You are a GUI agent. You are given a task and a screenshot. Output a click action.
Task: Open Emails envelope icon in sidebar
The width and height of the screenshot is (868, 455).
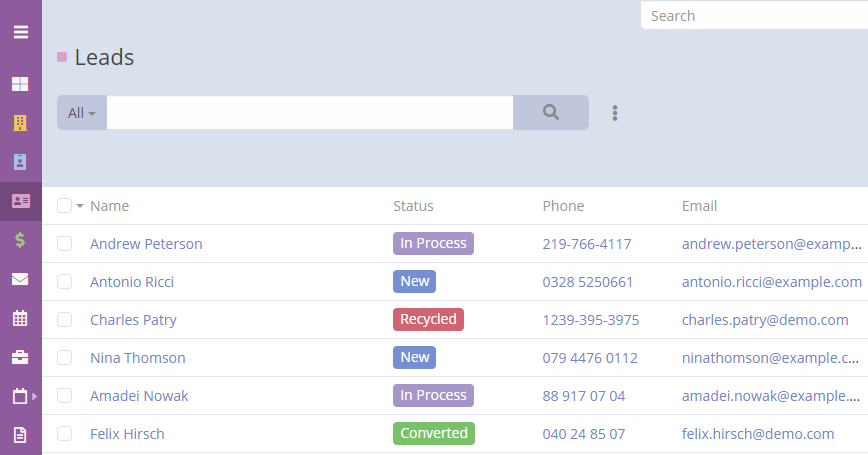(x=20, y=279)
